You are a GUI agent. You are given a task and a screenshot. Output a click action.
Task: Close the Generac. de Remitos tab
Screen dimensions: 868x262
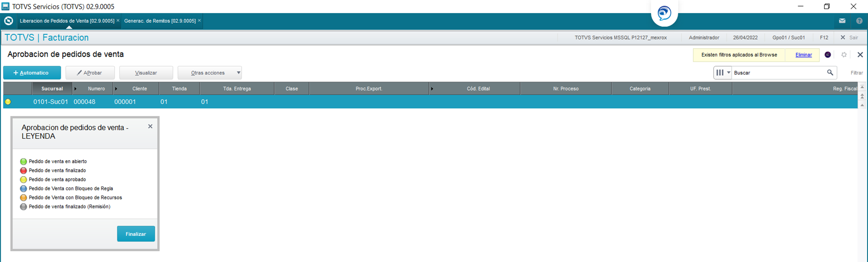coord(199,21)
